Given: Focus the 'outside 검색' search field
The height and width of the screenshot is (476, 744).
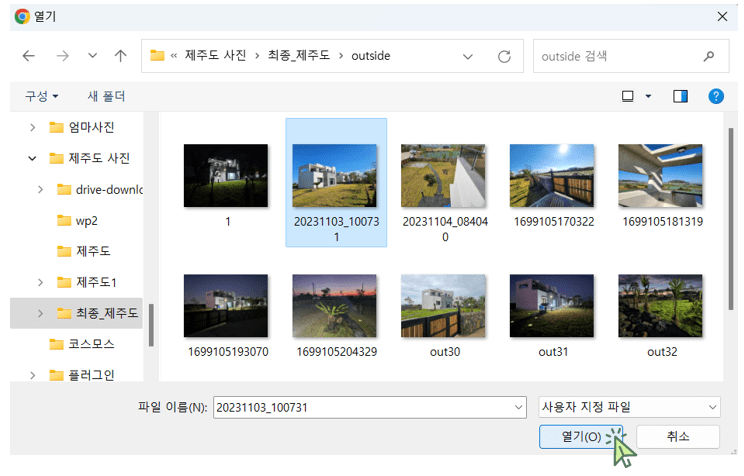Looking at the screenshot, I should pyautogui.click(x=631, y=56).
